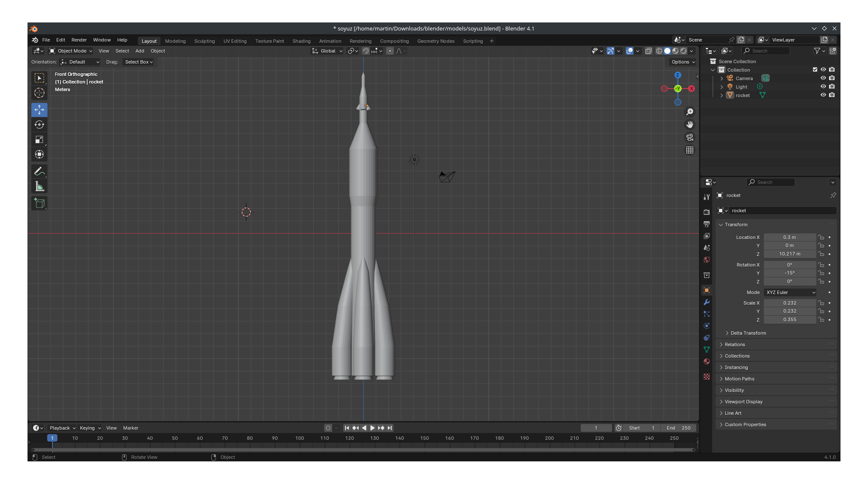The height and width of the screenshot is (494, 868).
Task: Switch to Sculpting workspace tab
Action: tap(205, 41)
